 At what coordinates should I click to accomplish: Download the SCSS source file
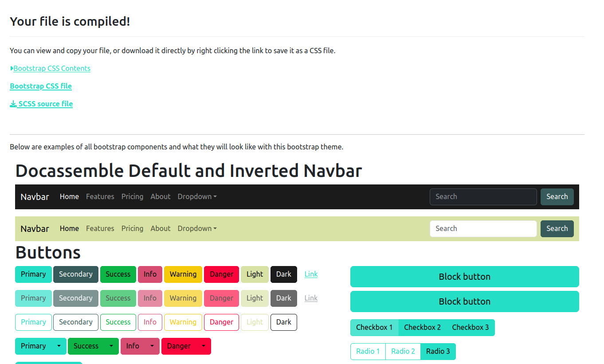point(41,104)
